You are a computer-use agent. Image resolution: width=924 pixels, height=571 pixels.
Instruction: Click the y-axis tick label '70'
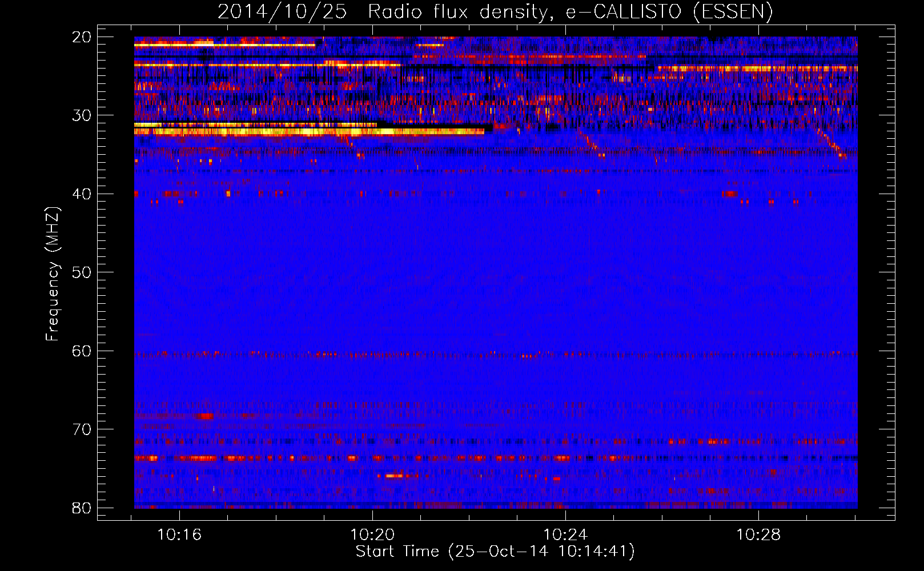82,429
